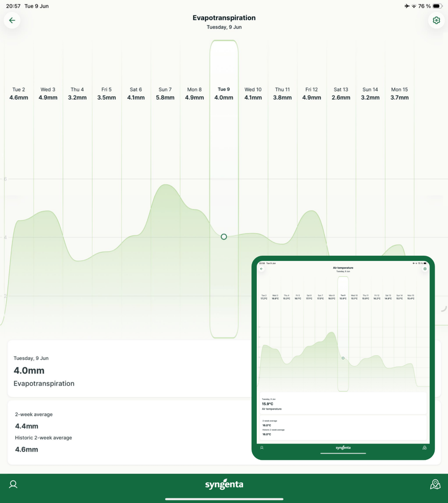Viewport: 448px width, 503px height.
Task: Open the map location icon in bottom bar
Action: point(435,484)
